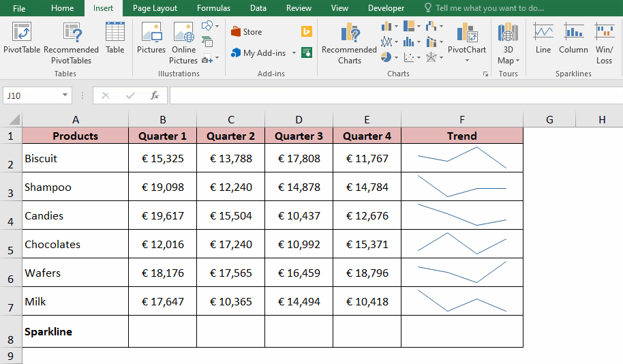Screen dimensions: 623x364
Task: Open the Shapes gallery
Action: [x=210, y=26]
